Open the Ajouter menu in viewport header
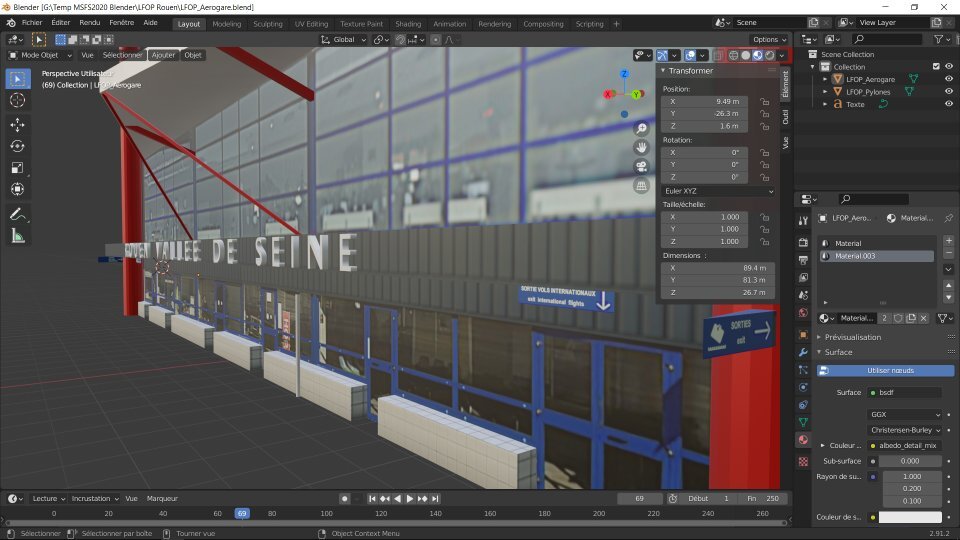Viewport: 960px width, 540px height. 162,55
